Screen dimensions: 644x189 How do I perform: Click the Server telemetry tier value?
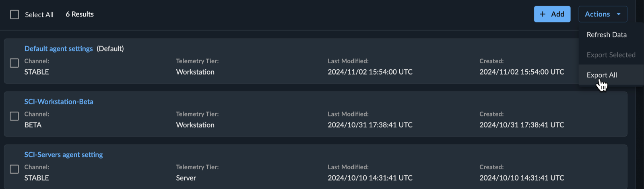186,178
